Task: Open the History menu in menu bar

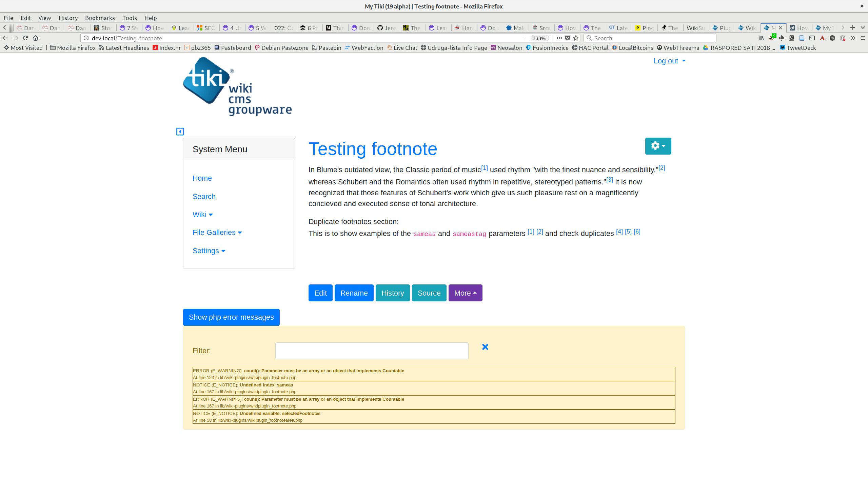Action: pyautogui.click(x=68, y=18)
